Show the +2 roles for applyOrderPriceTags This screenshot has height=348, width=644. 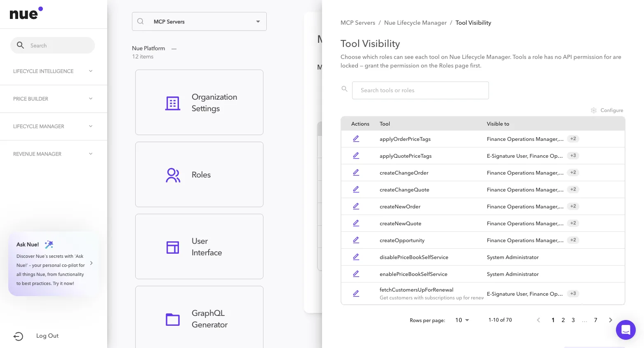tap(573, 139)
